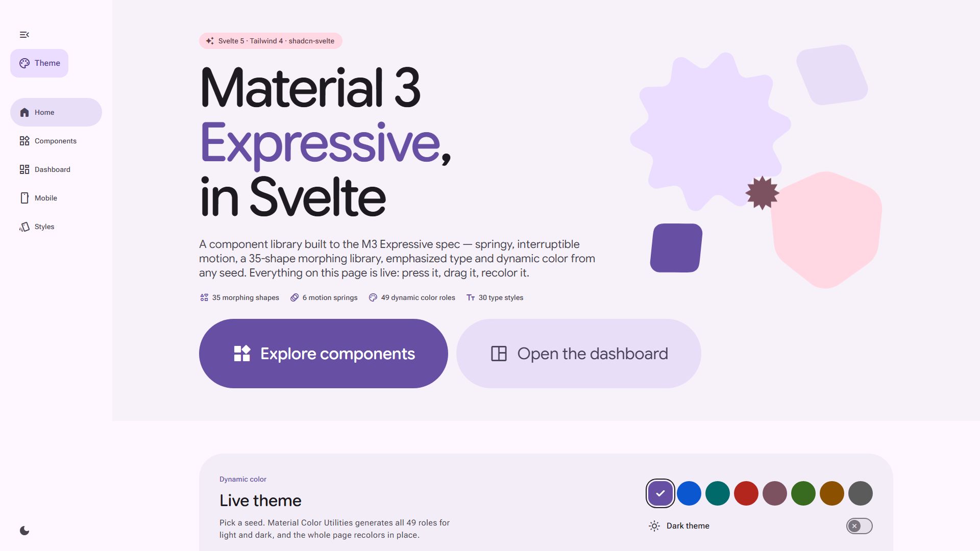Click the Mobile phone icon

[24, 198]
